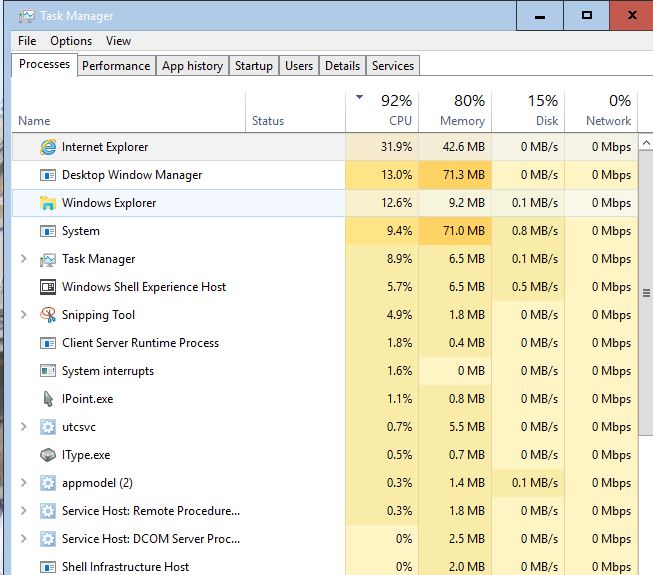Select the Client Server Runtime Process name
Screen dimensions: 653x575
(140, 343)
